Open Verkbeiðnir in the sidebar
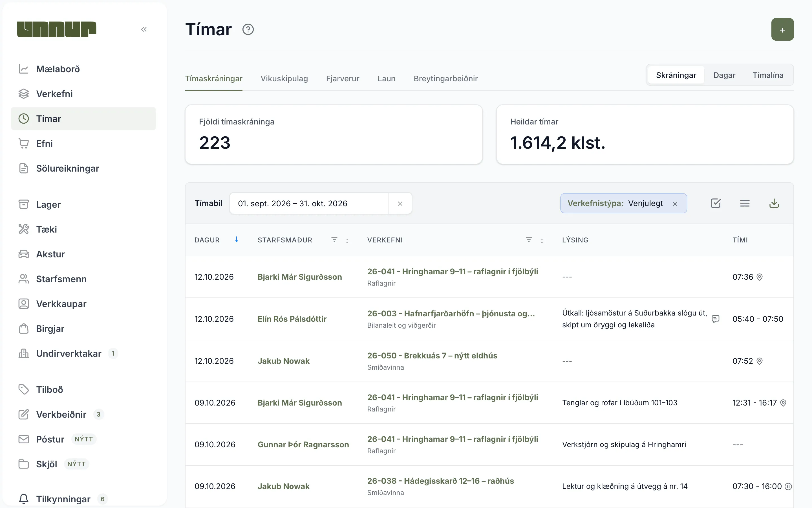 coord(83,414)
